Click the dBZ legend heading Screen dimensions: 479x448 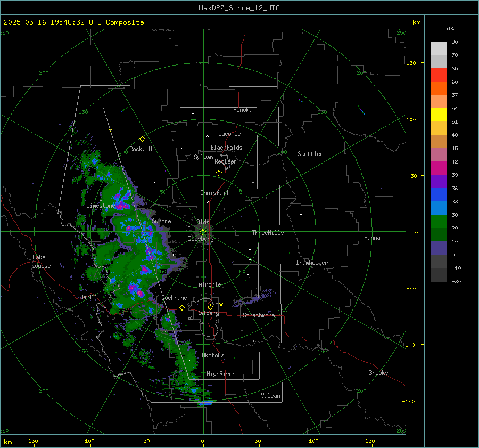click(451, 29)
